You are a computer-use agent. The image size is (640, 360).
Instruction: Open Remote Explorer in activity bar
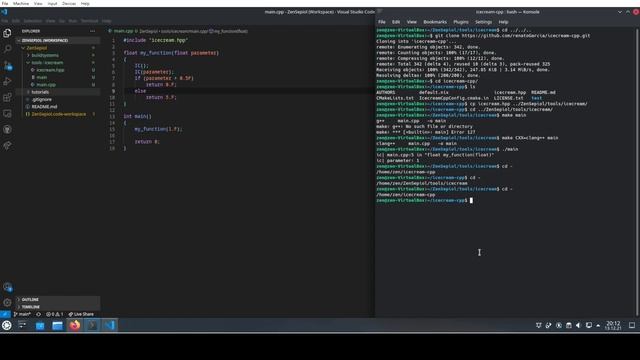7,113
